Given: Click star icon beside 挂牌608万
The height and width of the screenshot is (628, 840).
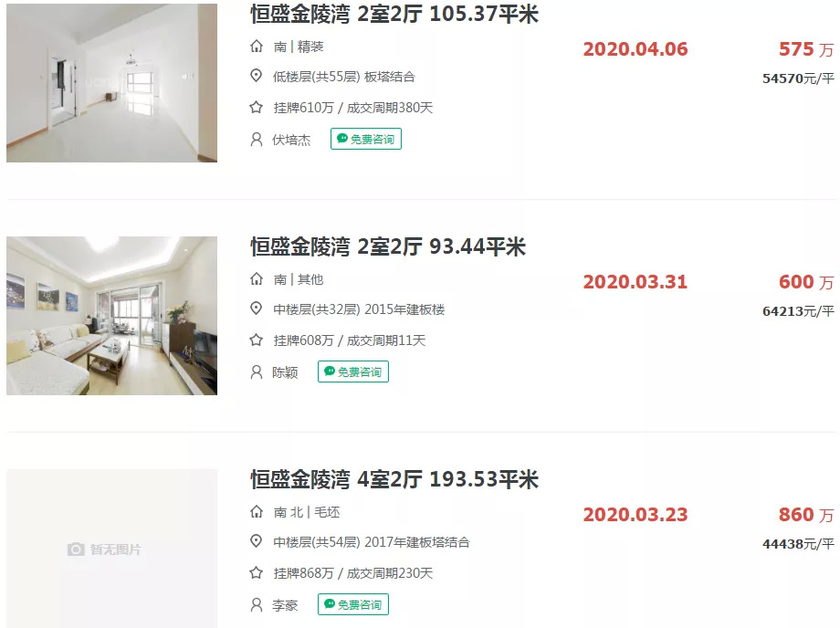Looking at the screenshot, I should coord(257,340).
